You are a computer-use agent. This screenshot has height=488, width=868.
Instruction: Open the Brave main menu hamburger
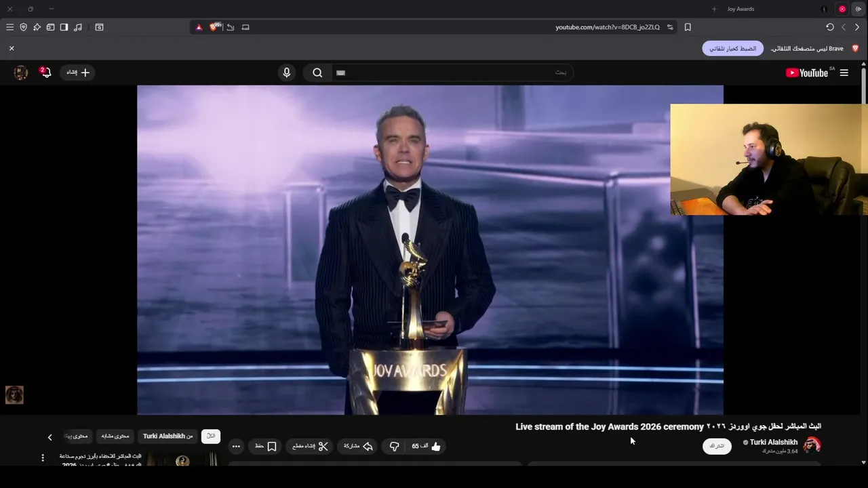point(9,27)
